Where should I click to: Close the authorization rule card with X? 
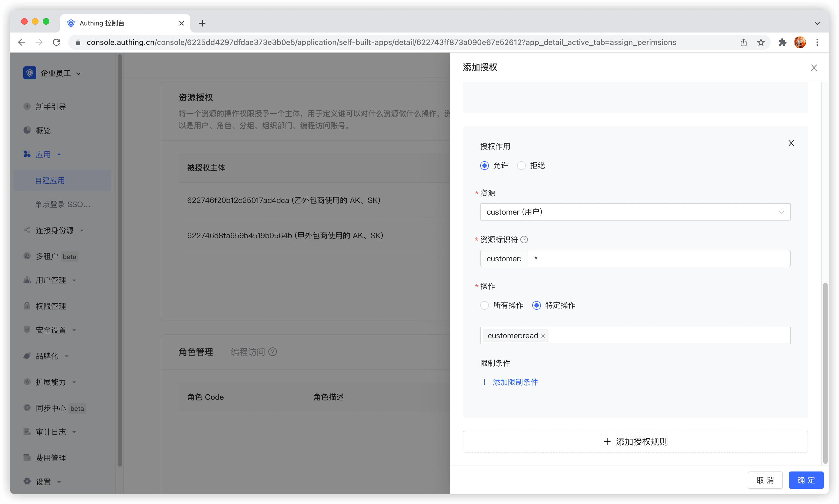click(791, 143)
